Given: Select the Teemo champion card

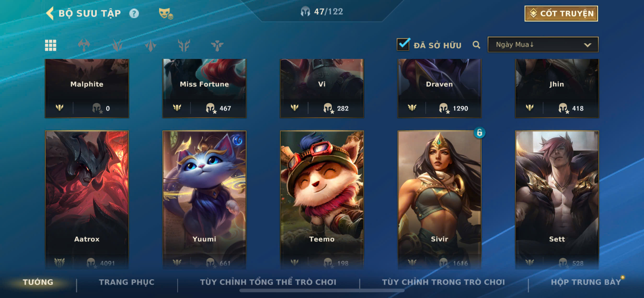Looking at the screenshot, I should pyautogui.click(x=322, y=200).
